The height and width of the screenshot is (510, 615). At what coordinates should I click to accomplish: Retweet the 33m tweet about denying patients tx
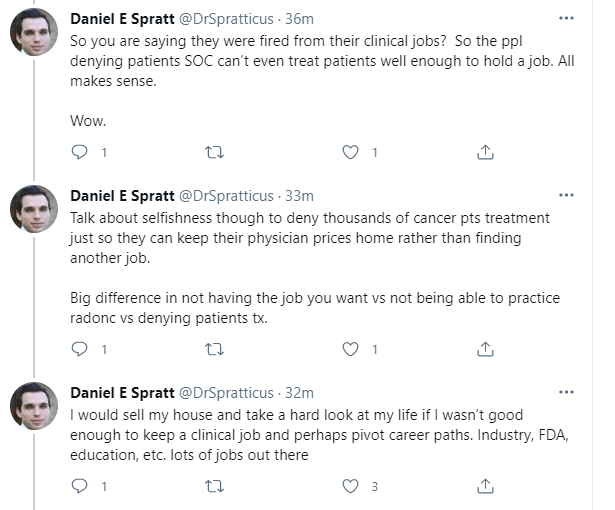pos(214,349)
